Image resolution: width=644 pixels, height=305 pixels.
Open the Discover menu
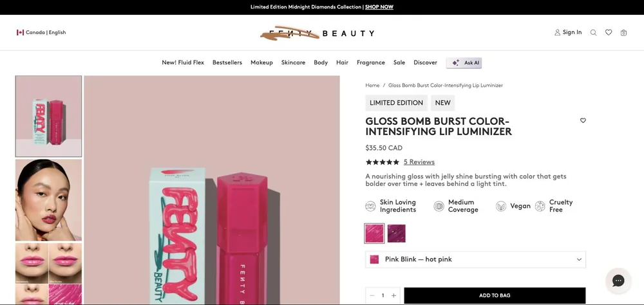(x=425, y=63)
